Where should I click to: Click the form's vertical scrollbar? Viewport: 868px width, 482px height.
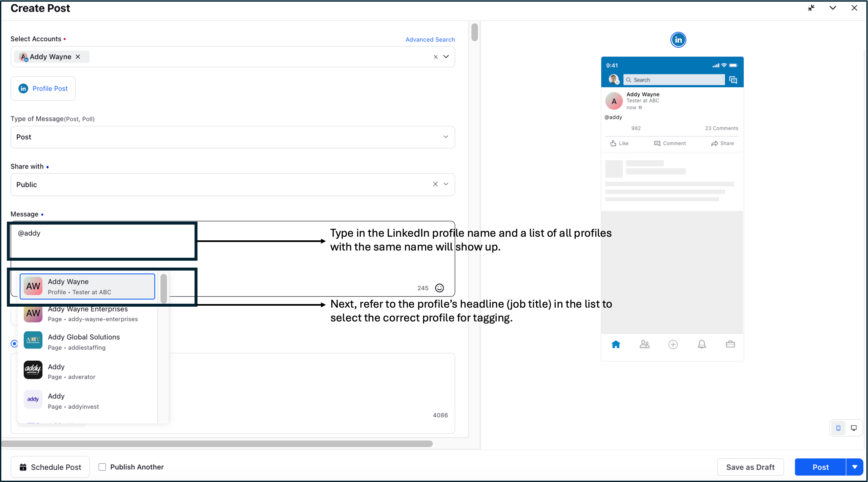[474, 32]
